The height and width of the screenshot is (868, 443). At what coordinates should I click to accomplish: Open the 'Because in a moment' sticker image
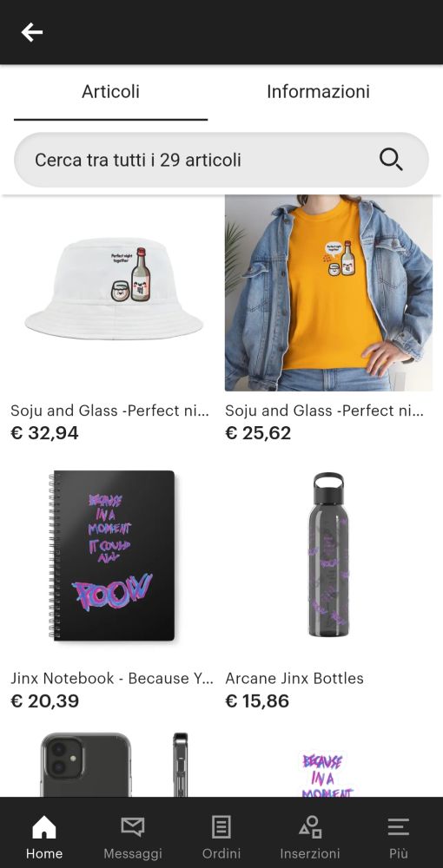(x=327, y=774)
